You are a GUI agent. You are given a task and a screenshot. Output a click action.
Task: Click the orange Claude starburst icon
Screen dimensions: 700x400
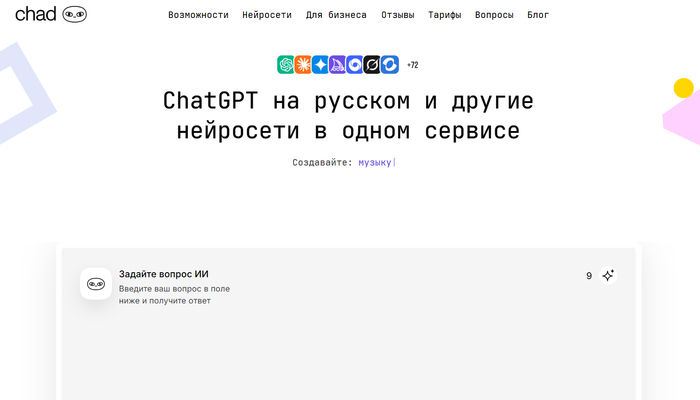click(303, 65)
